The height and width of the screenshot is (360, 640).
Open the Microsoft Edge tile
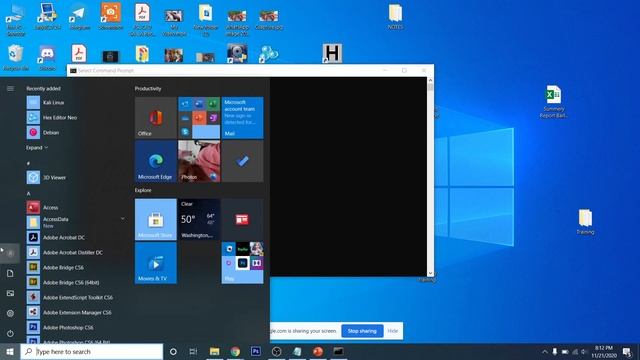click(156, 161)
